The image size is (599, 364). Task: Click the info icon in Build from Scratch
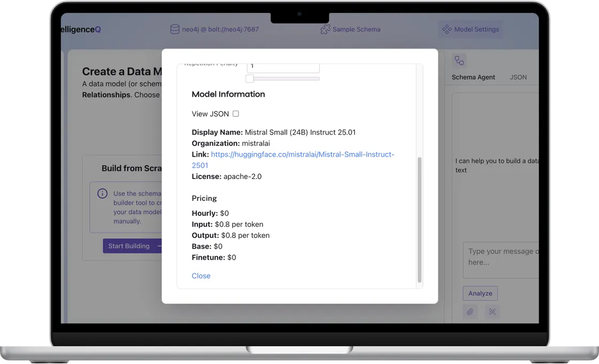tap(102, 193)
